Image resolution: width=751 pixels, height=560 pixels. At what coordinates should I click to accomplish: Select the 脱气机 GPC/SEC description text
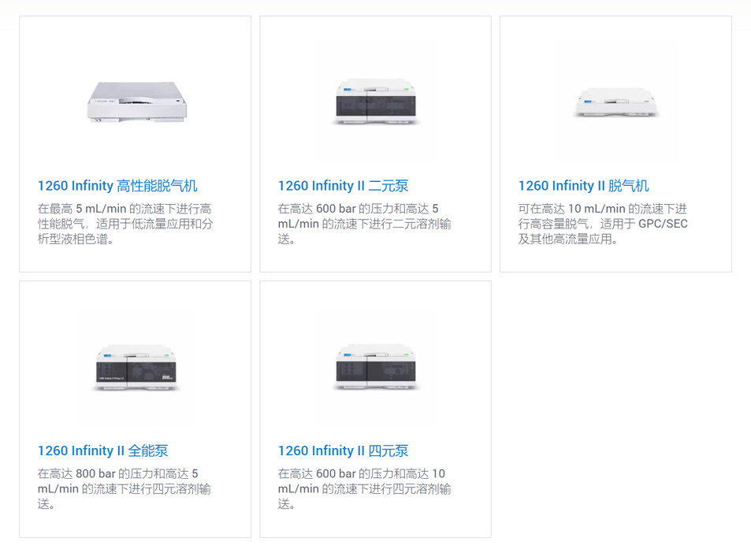(603, 224)
